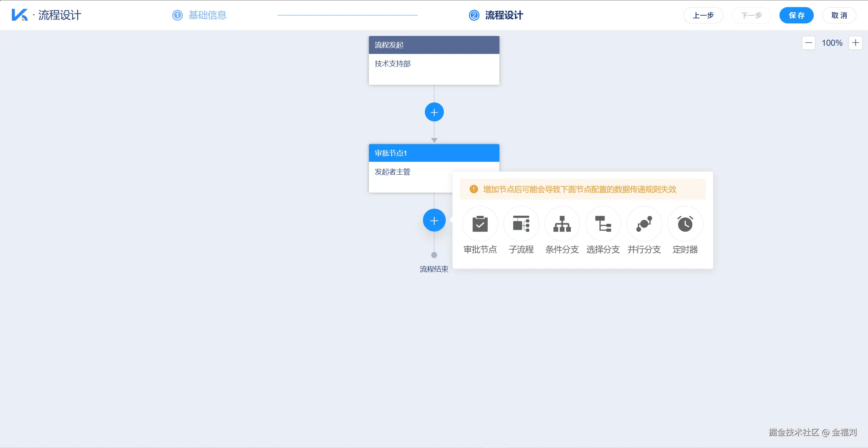The width and height of the screenshot is (868, 448).
Task: Zoom in canvas with plus button
Action: click(x=855, y=43)
